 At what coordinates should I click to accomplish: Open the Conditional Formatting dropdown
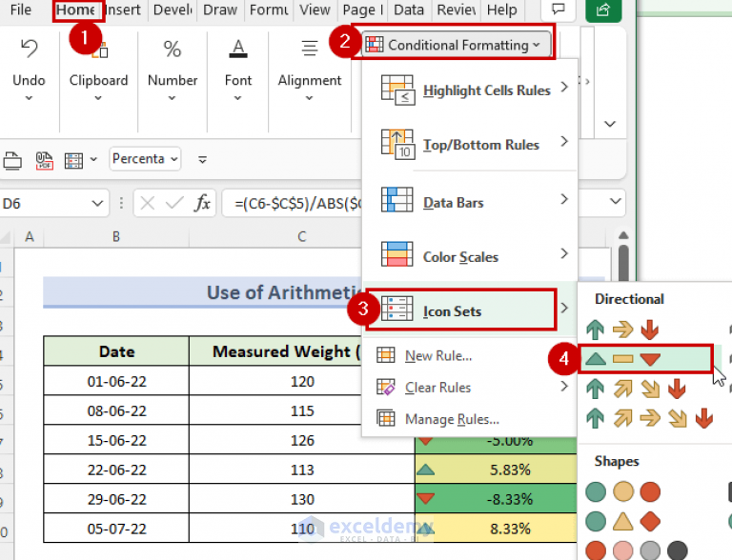pyautogui.click(x=457, y=45)
